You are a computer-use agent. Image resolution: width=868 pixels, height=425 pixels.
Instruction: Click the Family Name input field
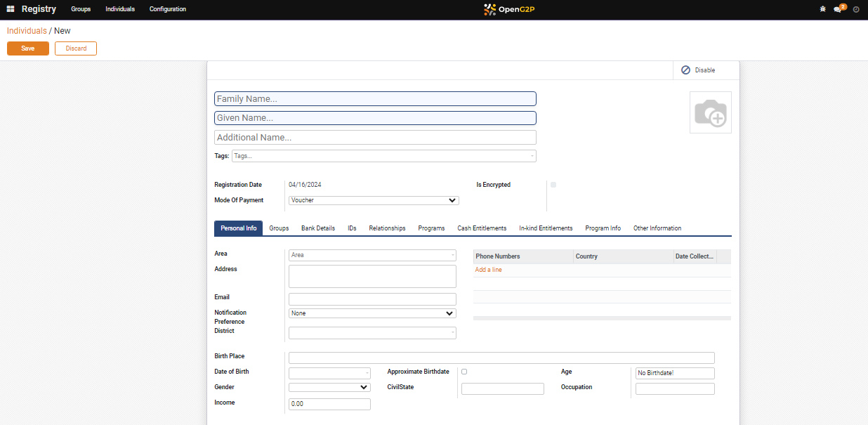pos(375,99)
